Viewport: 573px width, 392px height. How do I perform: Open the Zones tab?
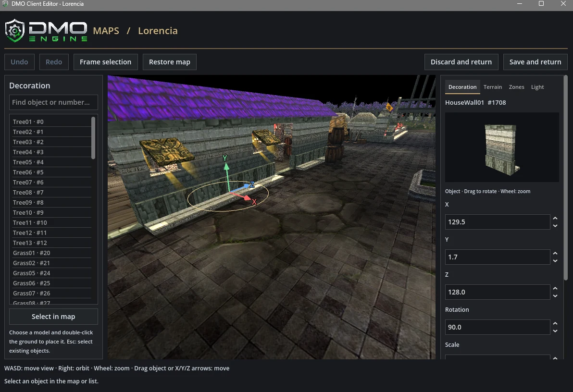click(x=516, y=87)
